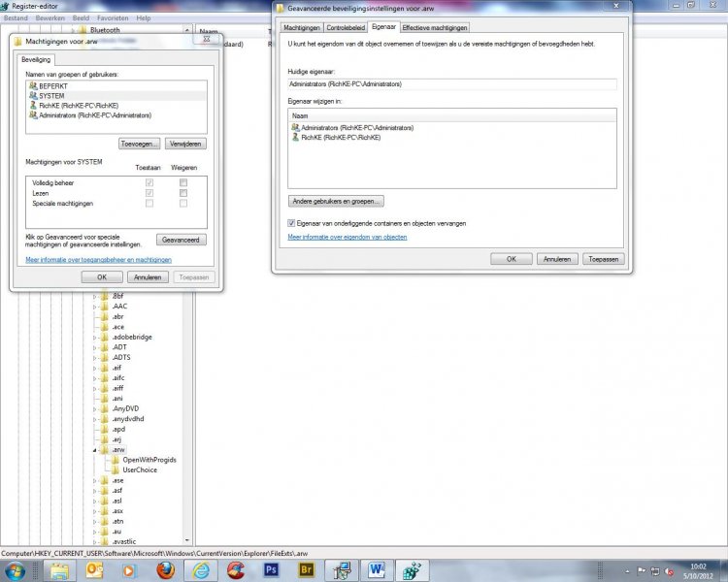Toggle 'Eigenaar van onderliggende containers' checkbox
Image resolution: width=728 pixels, height=582 pixels.
pyautogui.click(x=292, y=223)
